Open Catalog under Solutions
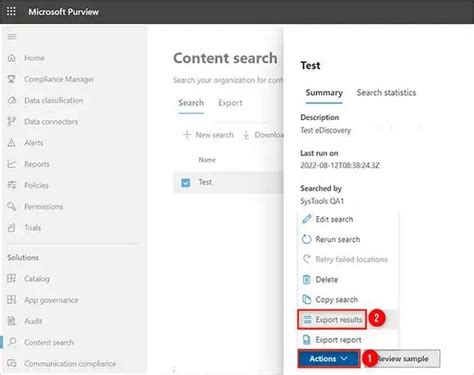 (x=37, y=279)
